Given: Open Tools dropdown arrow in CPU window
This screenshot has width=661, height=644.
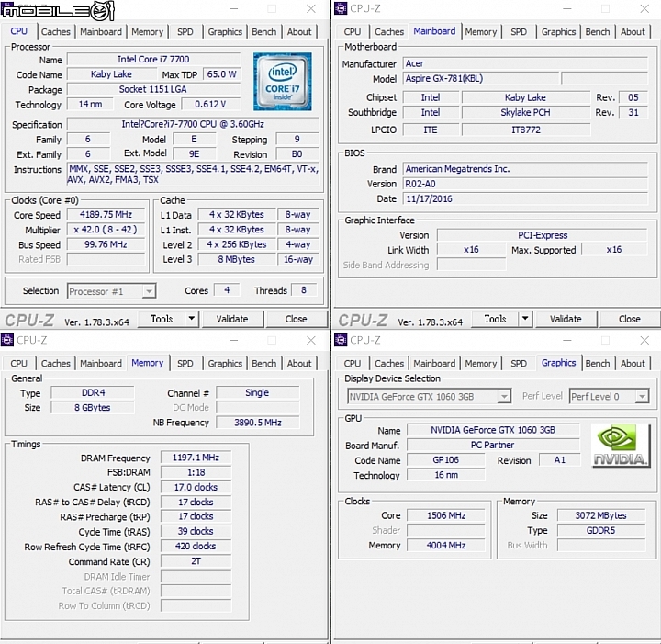Looking at the screenshot, I should pyautogui.click(x=191, y=319).
